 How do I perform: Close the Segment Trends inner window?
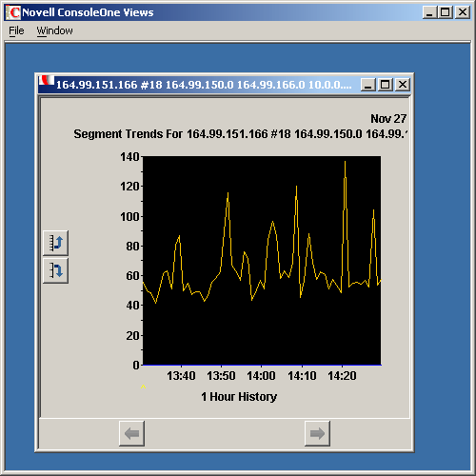pyautogui.click(x=403, y=85)
